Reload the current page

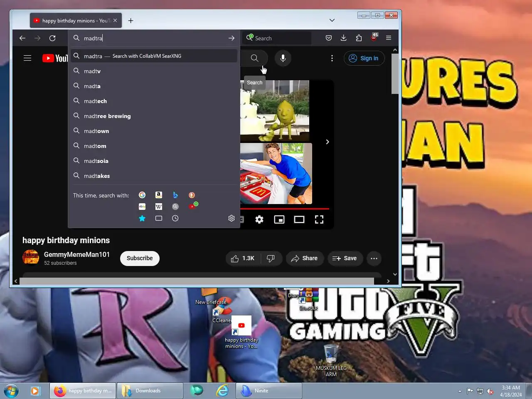(52, 38)
